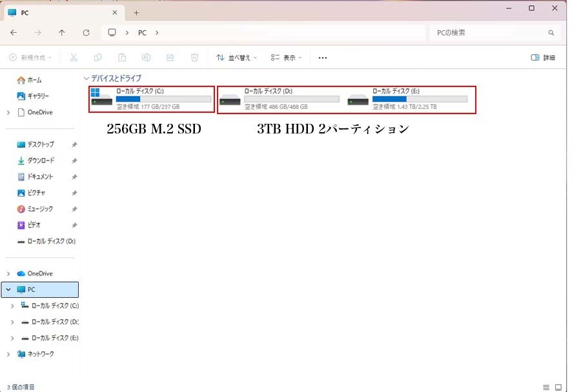The image size is (581, 392).
Task: Switch to large icons view in status bar
Action: pyautogui.click(x=558, y=387)
